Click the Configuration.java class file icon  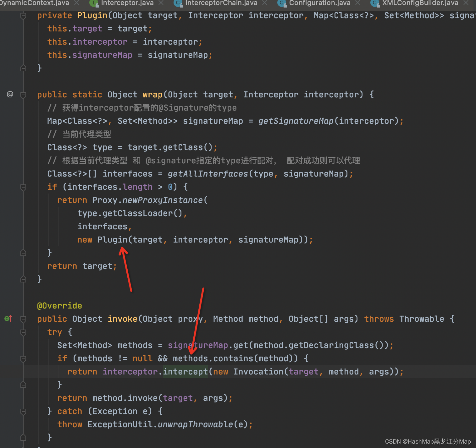coord(282,3)
